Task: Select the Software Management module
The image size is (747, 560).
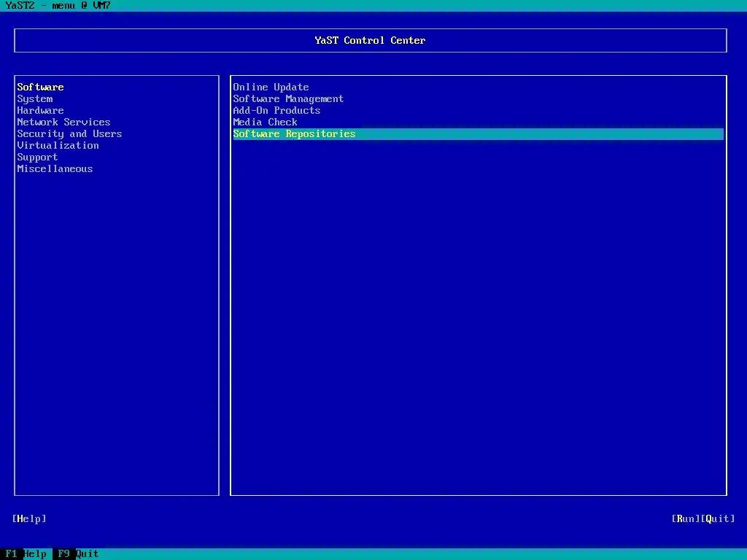Action: point(288,99)
